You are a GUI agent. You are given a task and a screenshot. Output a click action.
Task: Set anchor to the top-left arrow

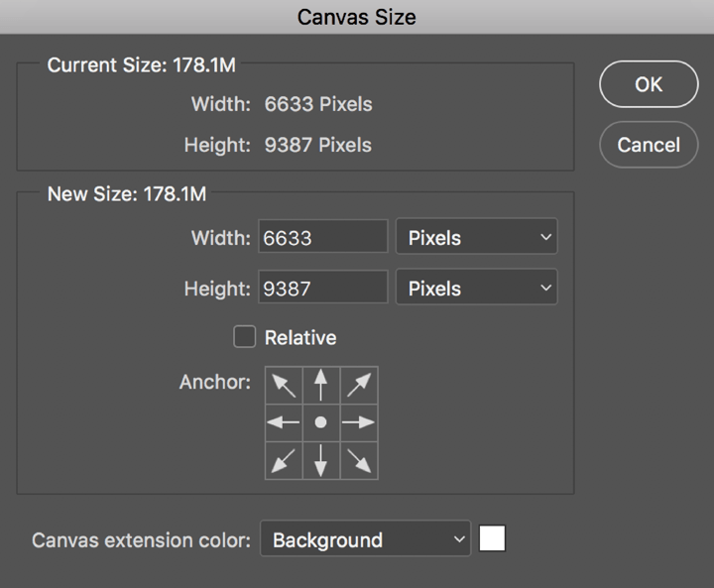[x=284, y=385]
